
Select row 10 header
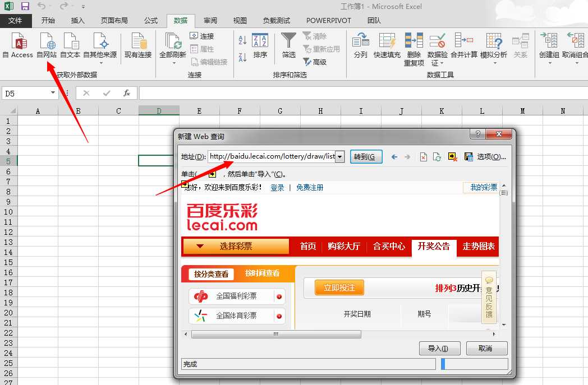coord(8,212)
